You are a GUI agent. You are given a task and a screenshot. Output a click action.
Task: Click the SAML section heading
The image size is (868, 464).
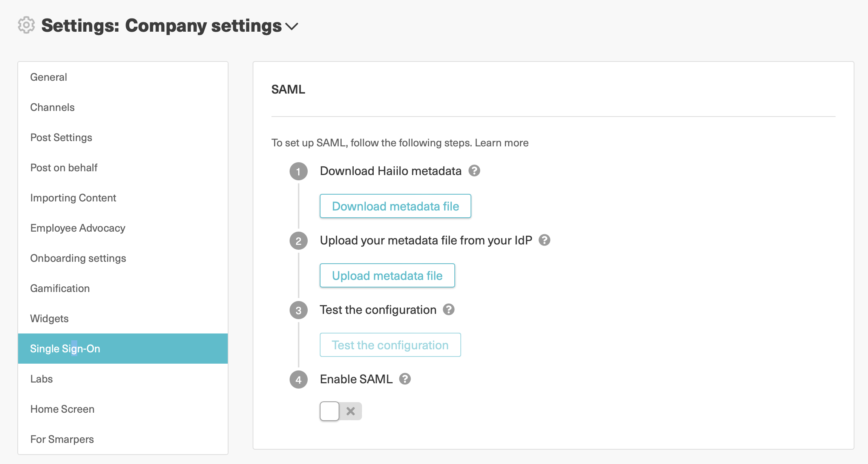coord(288,89)
